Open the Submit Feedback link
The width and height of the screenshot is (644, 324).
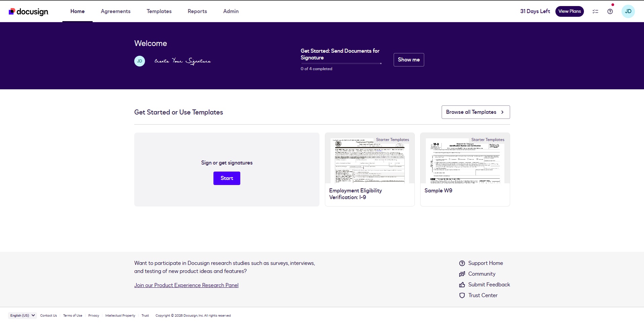[x=489, y=285]
